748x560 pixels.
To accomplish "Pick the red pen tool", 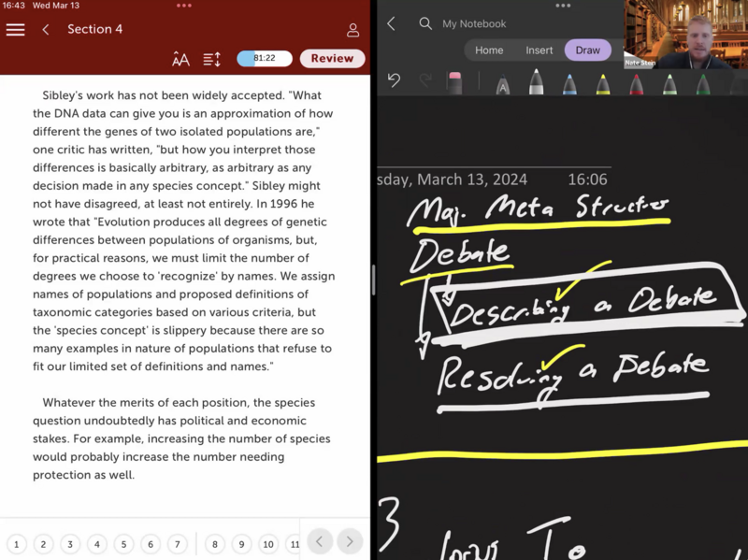I will coord(637,84).
